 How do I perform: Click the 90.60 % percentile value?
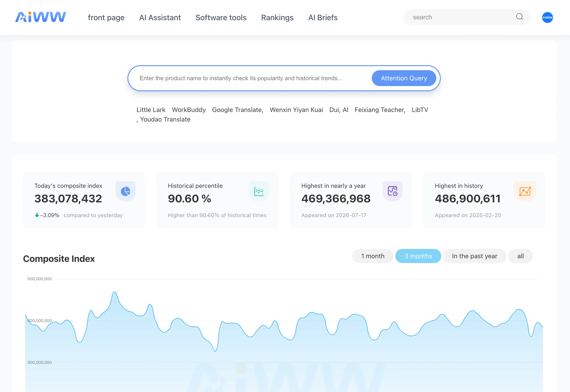pos(189,198)
